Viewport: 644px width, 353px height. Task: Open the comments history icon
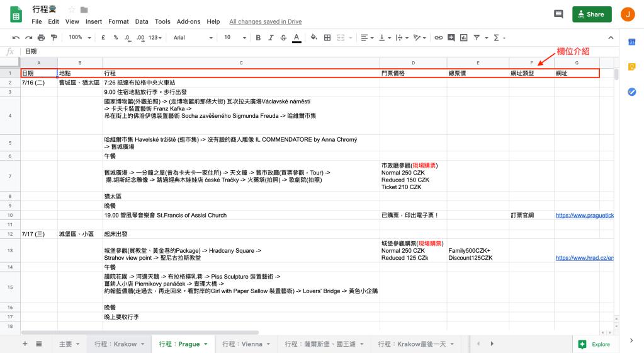[x=558, y=14]
